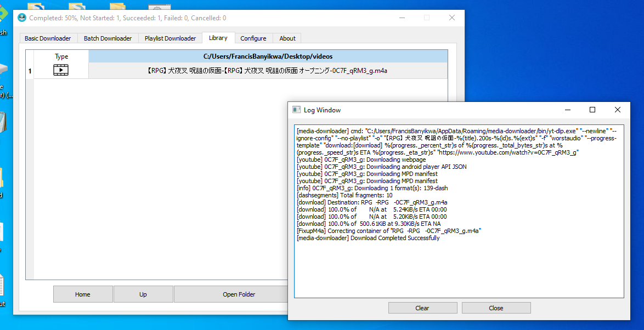
Task: Go to the Configure tab
Action: click(x=253, y=38)
